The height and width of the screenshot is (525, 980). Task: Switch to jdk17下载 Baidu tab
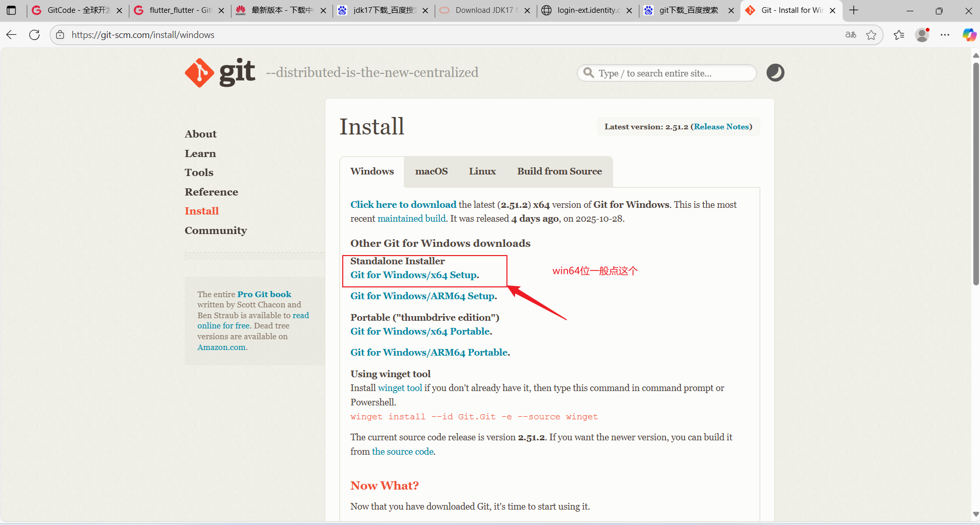point(384,10)
